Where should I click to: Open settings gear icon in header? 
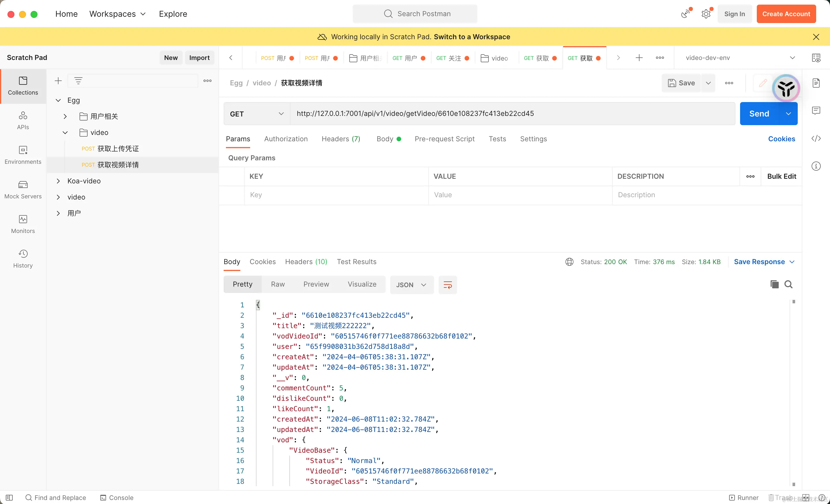point(706,14)
